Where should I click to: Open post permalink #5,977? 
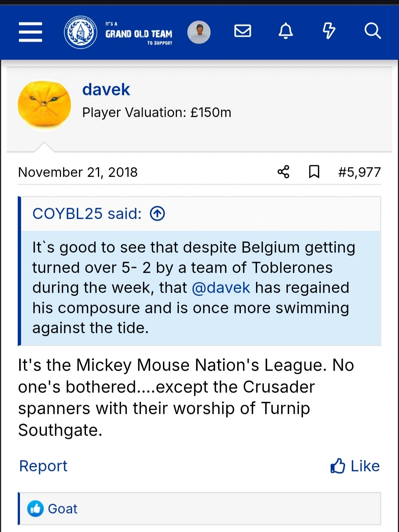pyautogui.click(x=359, y=172)
